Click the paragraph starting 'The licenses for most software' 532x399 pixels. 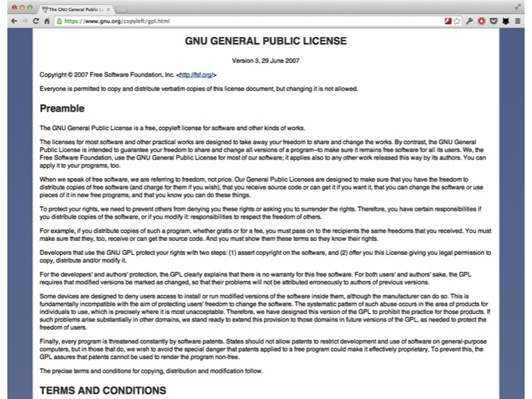pos(262,154)
